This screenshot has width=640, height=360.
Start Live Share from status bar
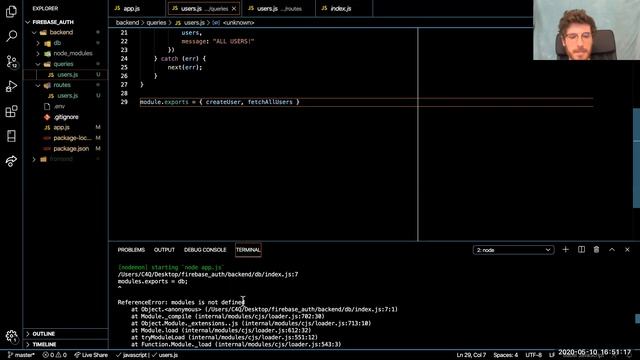pos(91,355)
